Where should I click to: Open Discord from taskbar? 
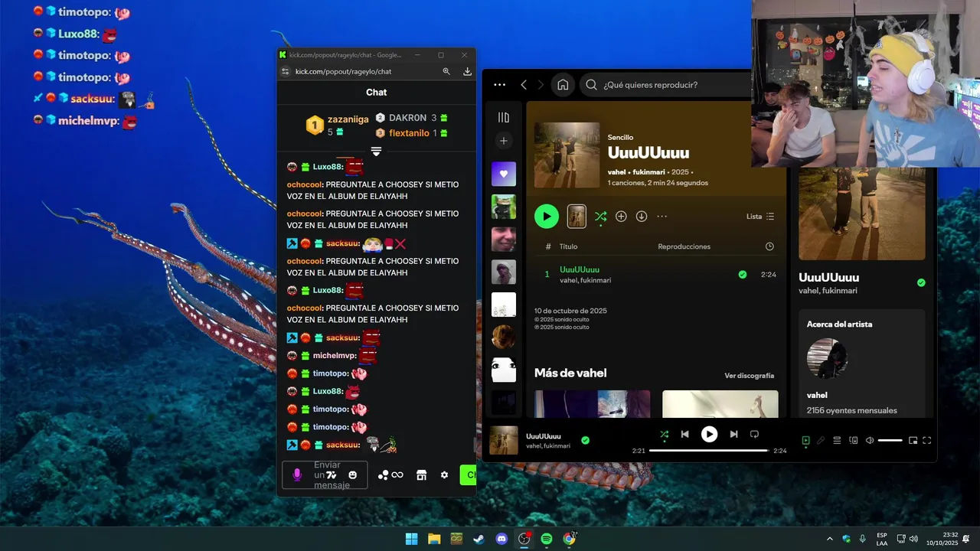point(501,539)
